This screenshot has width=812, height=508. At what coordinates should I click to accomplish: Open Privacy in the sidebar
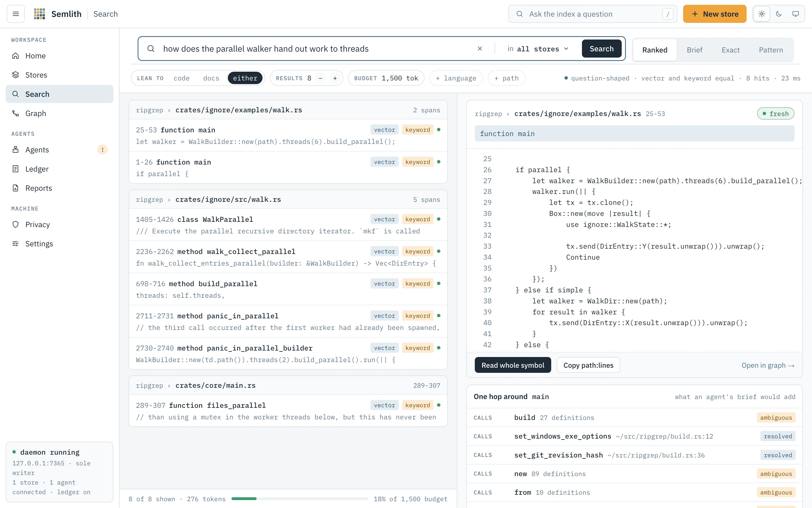(59, 224)
